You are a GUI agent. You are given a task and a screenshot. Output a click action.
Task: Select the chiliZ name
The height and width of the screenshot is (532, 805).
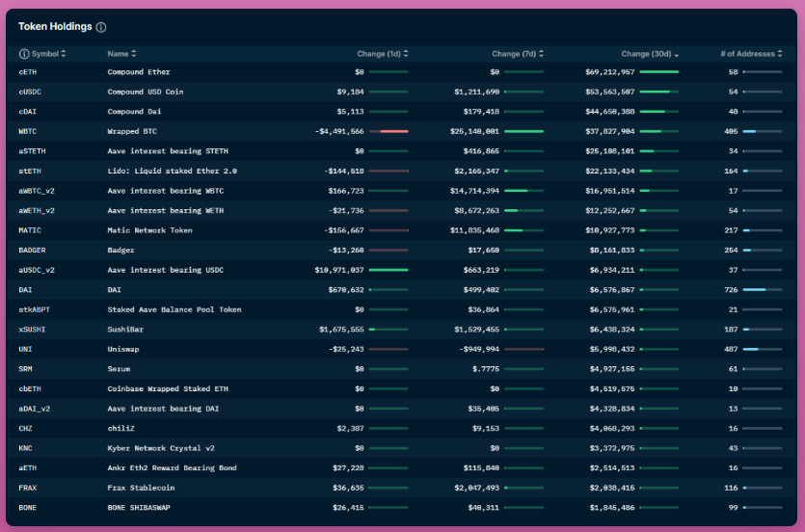tap(121, 428)
